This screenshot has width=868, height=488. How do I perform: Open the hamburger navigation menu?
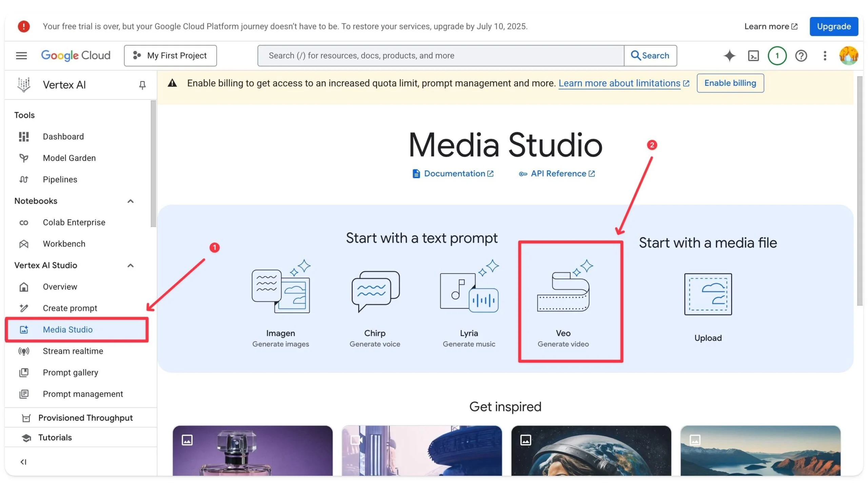pos(21,56)
